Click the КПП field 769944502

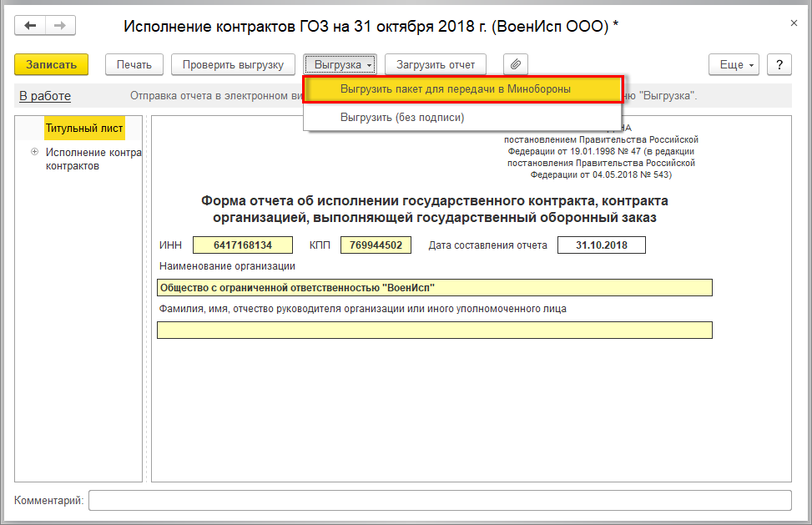(x=376, y=245)
